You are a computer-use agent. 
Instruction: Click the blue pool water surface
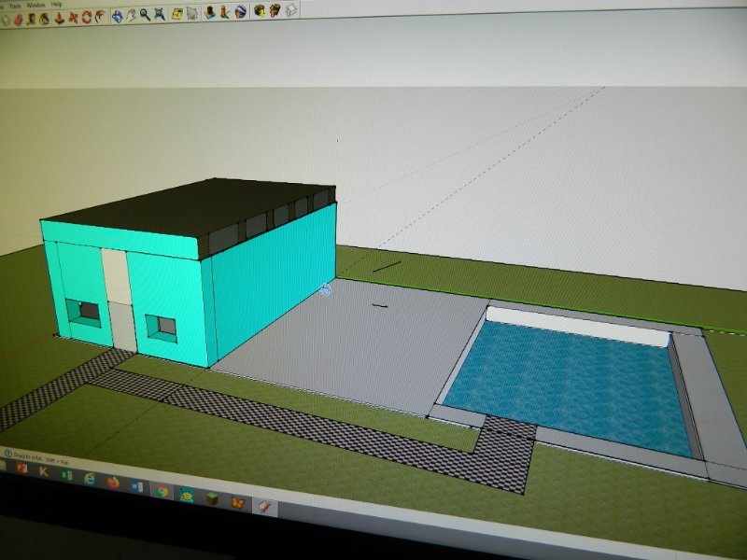pos(570,383)
